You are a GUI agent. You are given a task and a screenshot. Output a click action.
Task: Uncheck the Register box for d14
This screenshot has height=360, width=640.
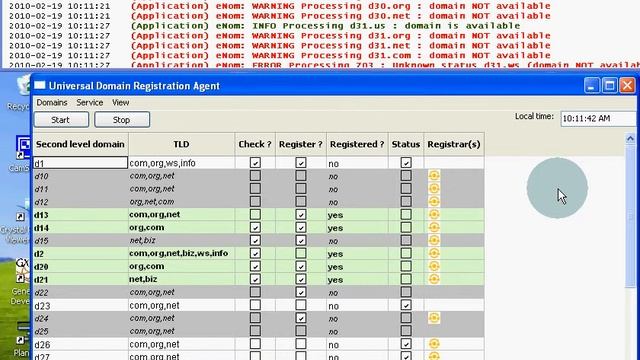301,227
